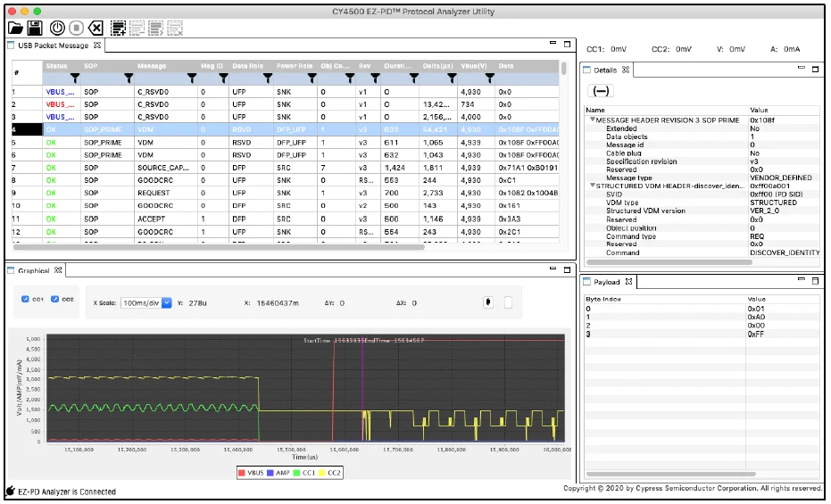Filter the Status column using funnel icon
831x504 pixels.
coord(75,78)
